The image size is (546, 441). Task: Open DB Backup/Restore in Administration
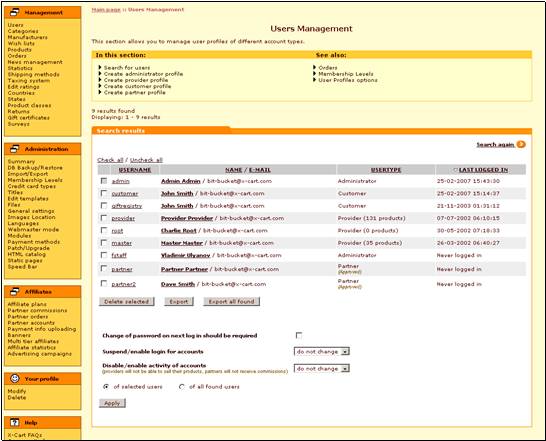click(35, 168)
